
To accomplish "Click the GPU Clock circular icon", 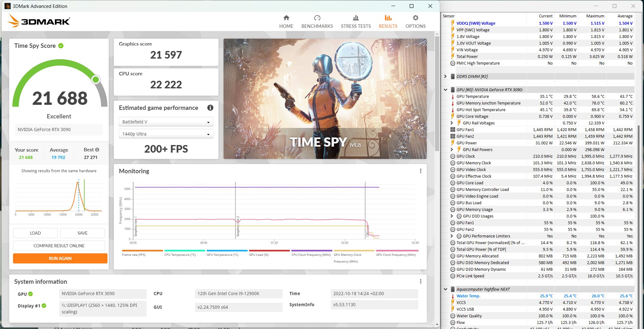I will pyautogui.click(x=453, y=156).
